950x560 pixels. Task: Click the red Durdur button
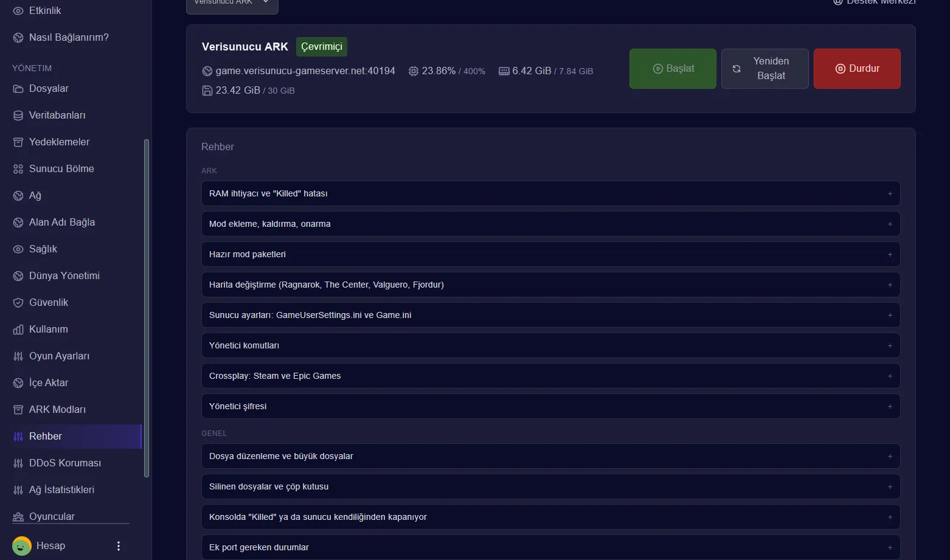857,69
